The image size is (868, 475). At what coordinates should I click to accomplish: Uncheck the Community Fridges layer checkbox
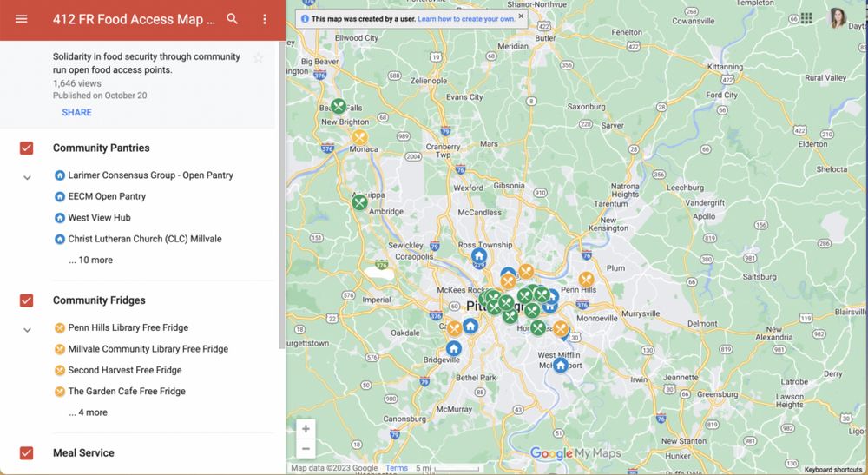tap(26, 300)
